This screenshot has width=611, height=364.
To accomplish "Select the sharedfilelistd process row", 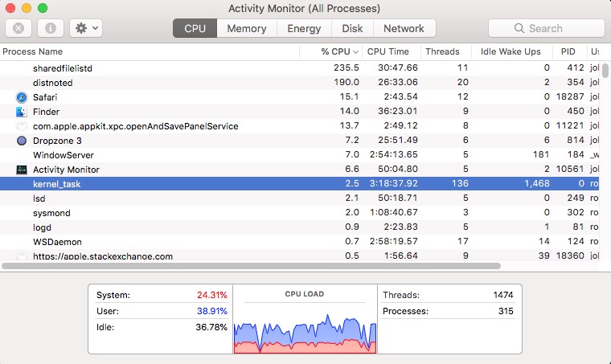I will (x=299, y=68).
